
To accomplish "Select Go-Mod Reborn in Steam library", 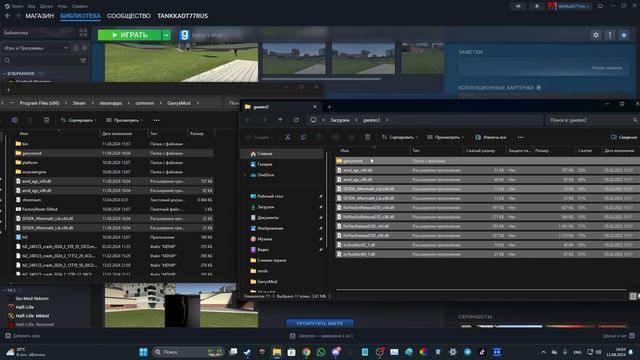I will (32, 299).
